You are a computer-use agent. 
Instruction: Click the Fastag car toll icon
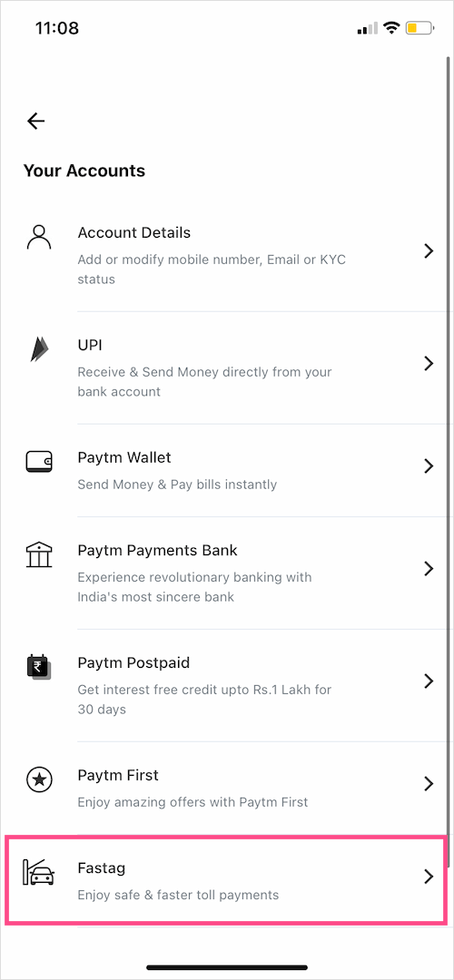[39, 873]
